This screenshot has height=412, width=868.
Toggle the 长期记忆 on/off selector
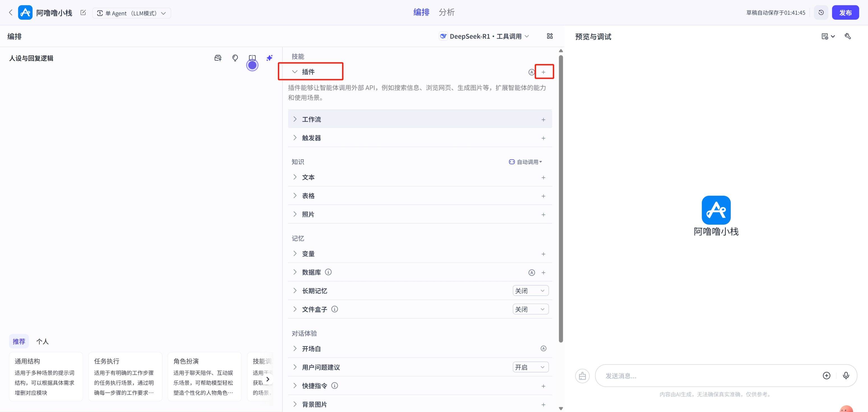530,291
